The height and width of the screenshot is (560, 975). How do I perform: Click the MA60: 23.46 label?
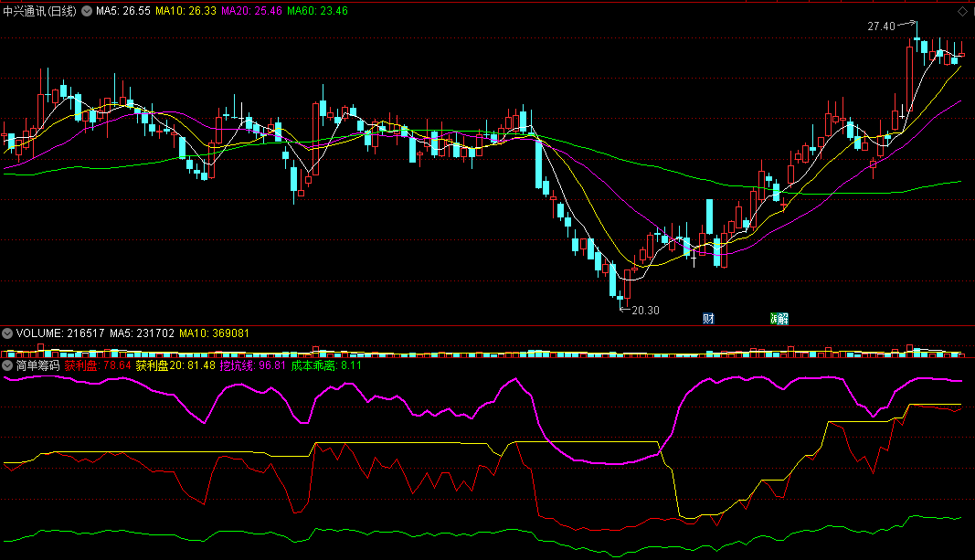click(318, 11)
